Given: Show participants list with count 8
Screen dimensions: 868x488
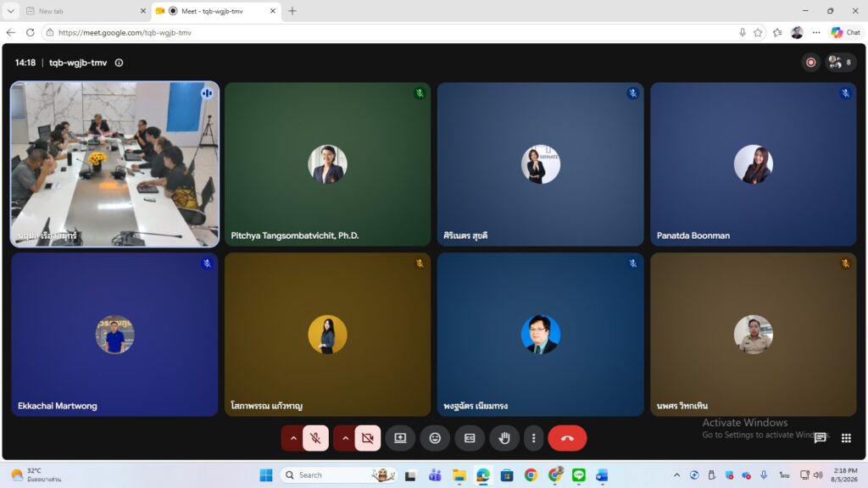Looking at the screenshot, I should pyautogui.click(x=841, y=63).
